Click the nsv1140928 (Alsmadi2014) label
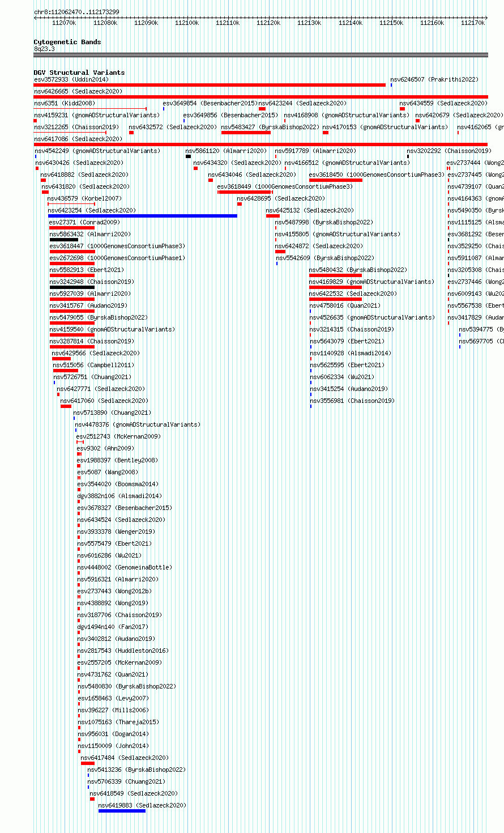 (350, 353)
